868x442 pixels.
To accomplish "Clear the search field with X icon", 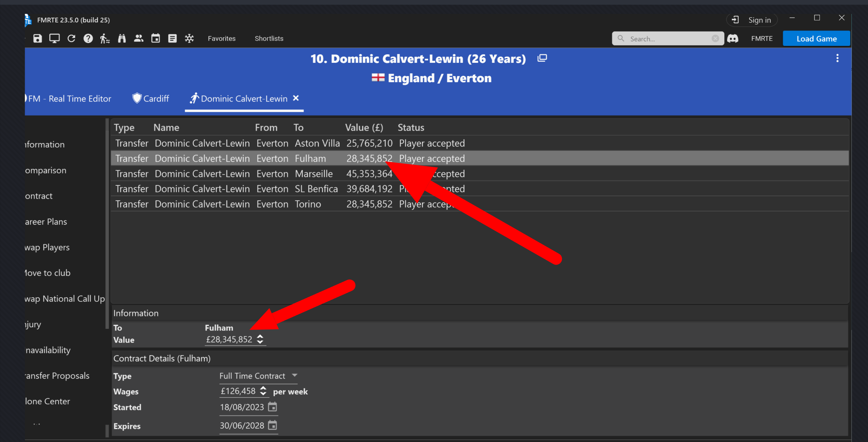I will point(715,38).
